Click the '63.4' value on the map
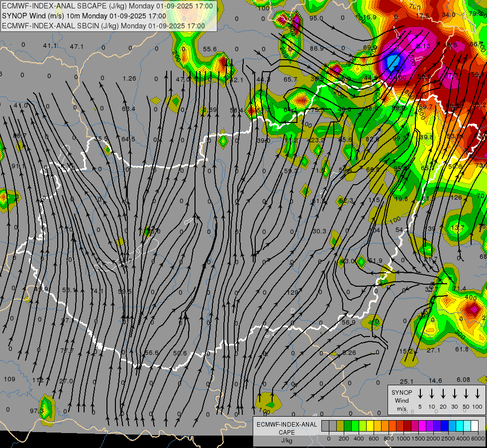The height and width of the screenshot is (448, 487). pyautogui.click(x=128, y=109)
